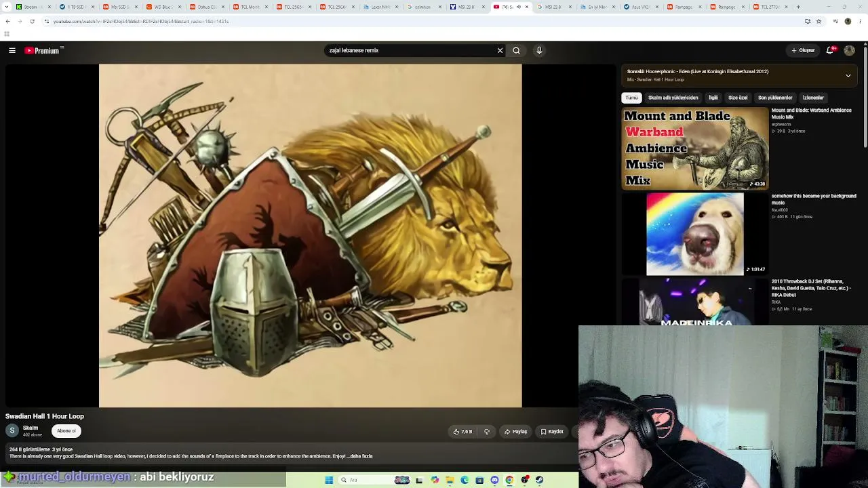868x488 pixels.
Task: Open the YouTube guide hamburger menu
Action: 12,50
